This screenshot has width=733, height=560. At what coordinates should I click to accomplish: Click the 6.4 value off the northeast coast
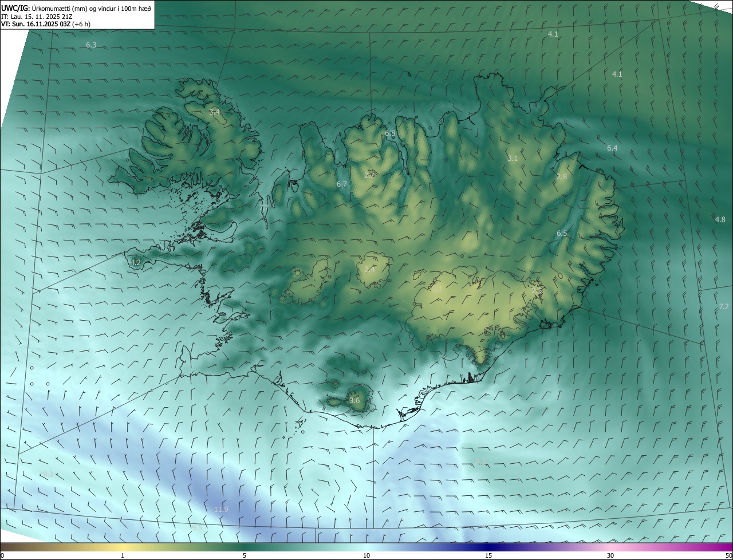612,148
